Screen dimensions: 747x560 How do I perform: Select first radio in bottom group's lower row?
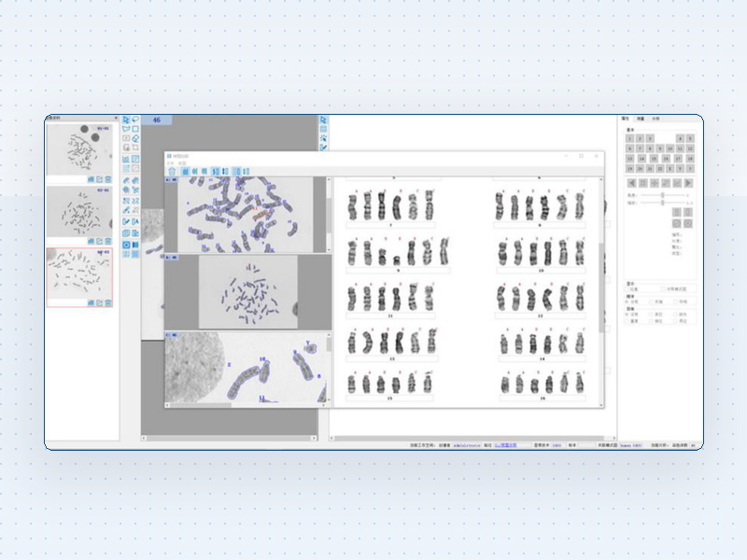[x=627, y=321]
